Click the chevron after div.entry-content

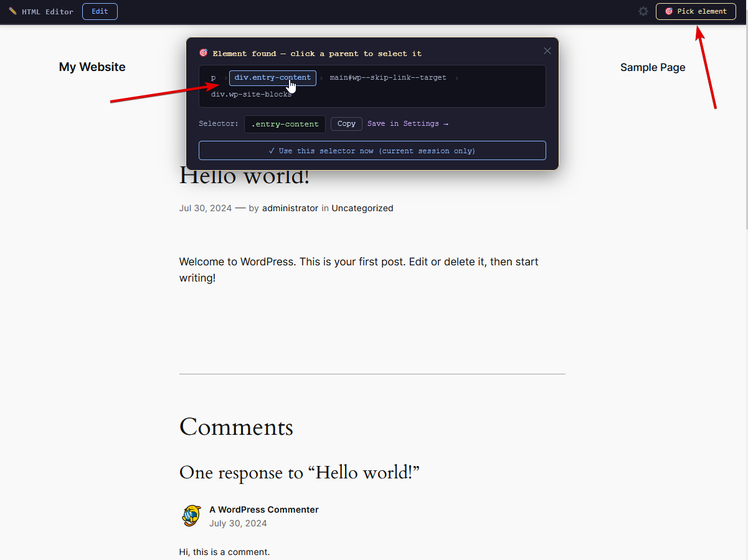(x=322, y=77)
